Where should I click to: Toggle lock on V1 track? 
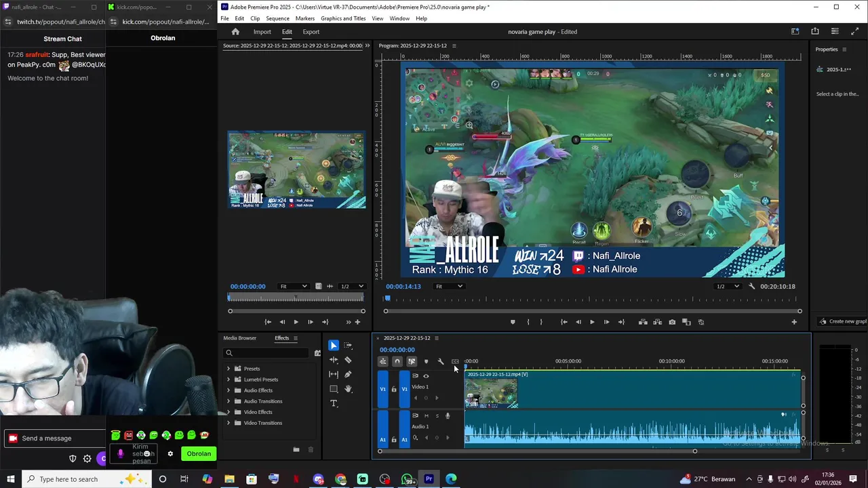pyautogui.click(x=394, y=389)
